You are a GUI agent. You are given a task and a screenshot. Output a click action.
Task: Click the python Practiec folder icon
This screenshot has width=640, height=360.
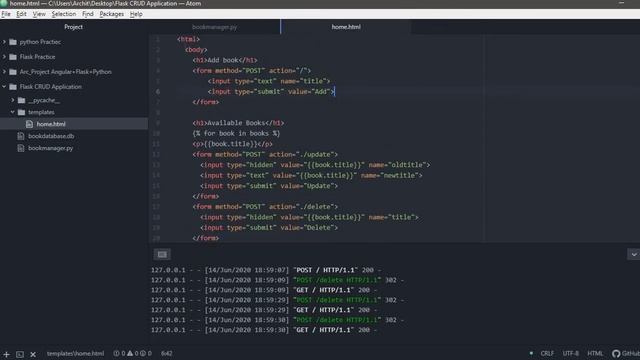coord(13,42)
